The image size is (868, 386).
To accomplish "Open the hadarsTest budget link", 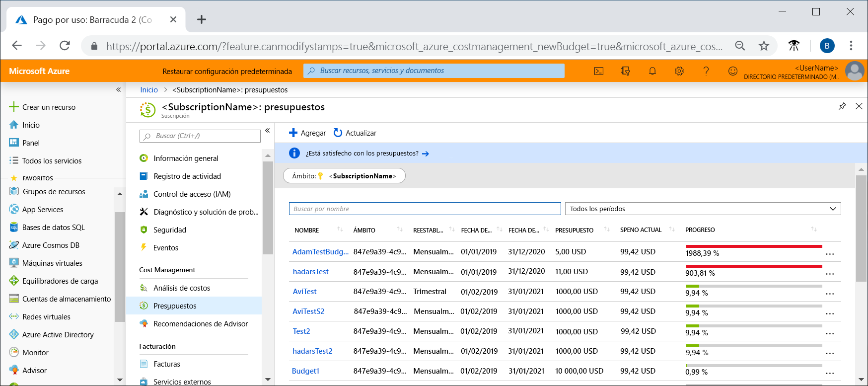I will point(311,272).
